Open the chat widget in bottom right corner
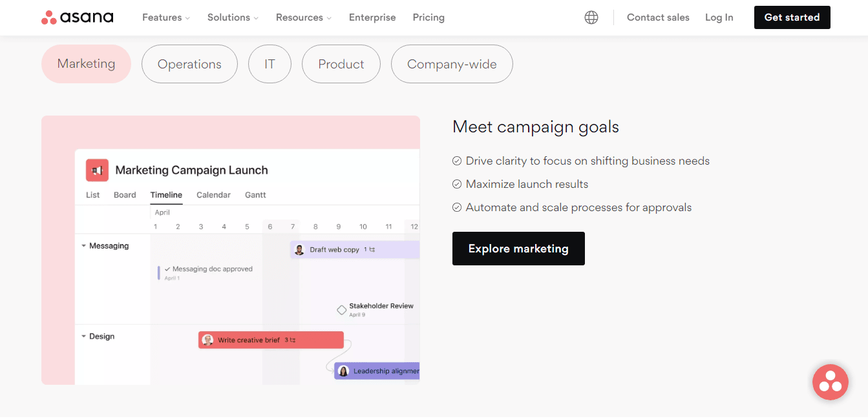The height and width of the screenshot is (419, 868). tap(831, 382)
